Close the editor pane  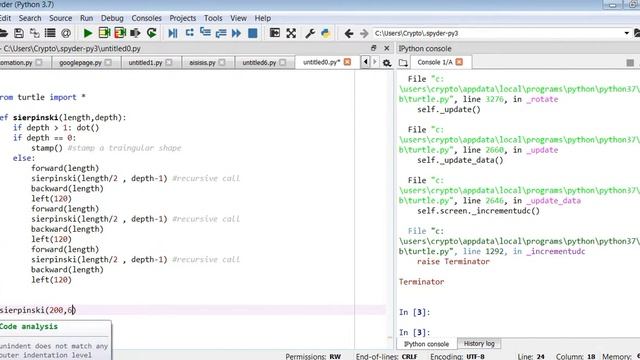[x=387, y=48]
